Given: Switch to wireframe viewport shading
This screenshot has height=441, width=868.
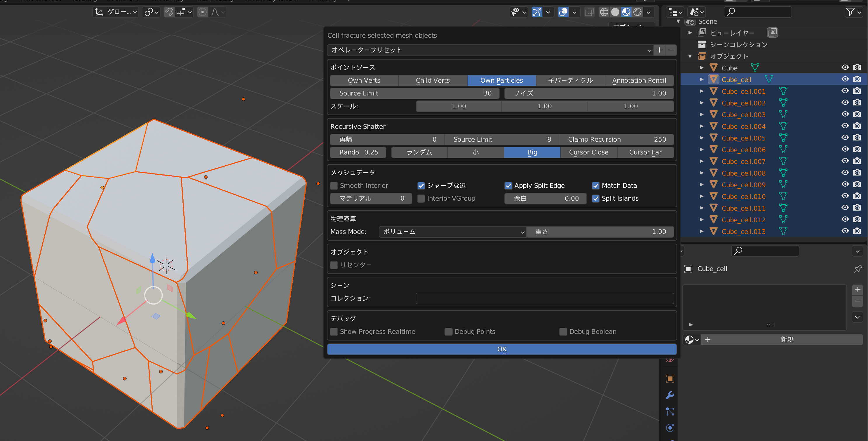Looking at the screenshot, I should [604, 12].
